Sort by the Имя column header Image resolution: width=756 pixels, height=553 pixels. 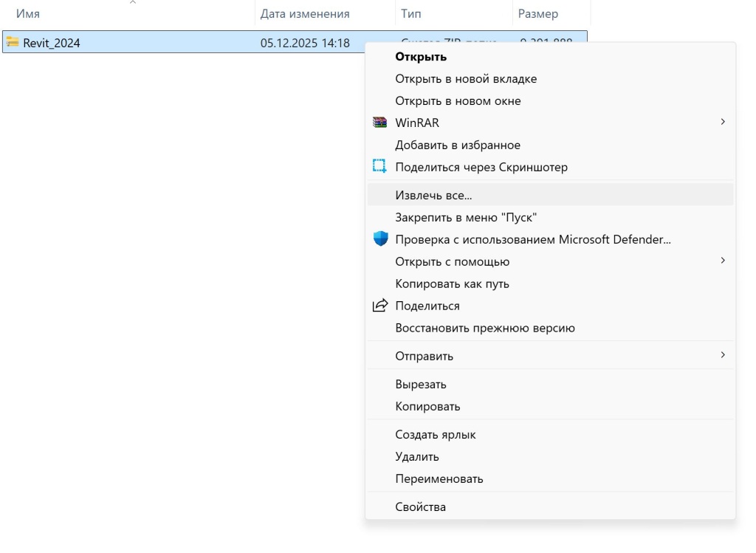(28, 13)
